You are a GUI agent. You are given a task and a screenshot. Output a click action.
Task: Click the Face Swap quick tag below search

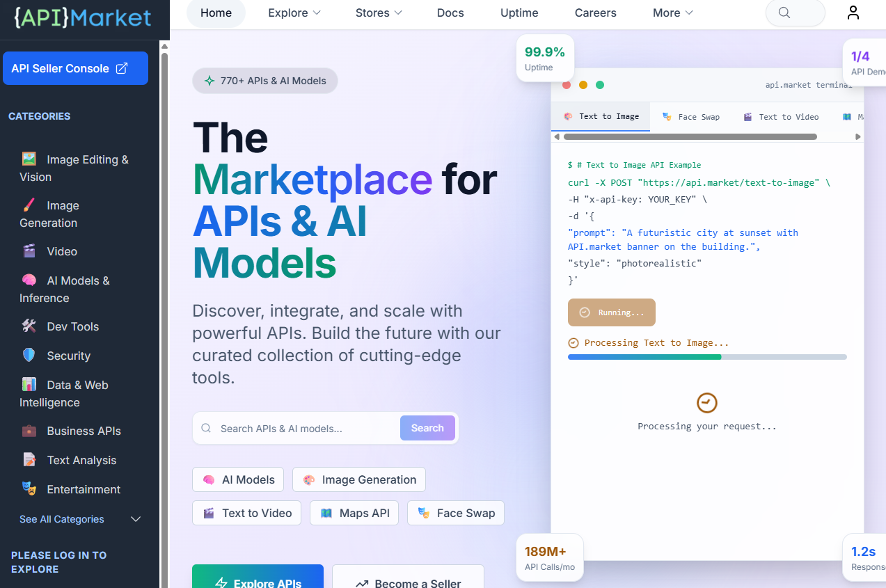click(456, 513)
